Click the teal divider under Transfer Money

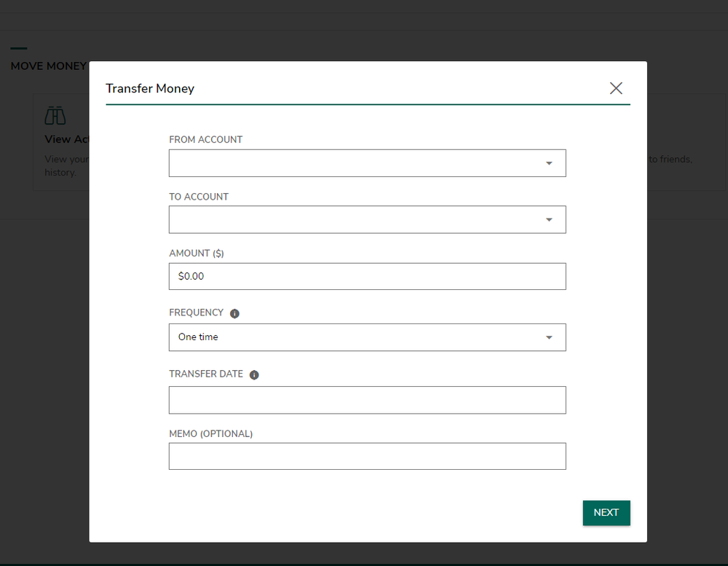(368, 104)
